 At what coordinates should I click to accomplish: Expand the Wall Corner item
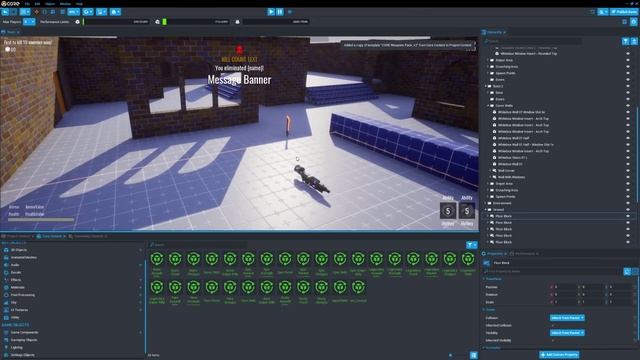coord(490,171)
